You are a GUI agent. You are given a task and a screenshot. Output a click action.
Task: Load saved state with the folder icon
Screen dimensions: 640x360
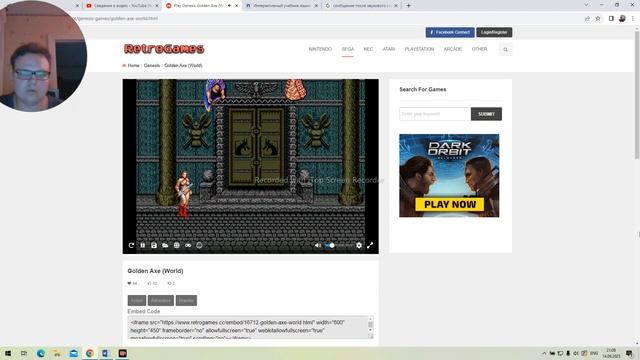(165, 245)
